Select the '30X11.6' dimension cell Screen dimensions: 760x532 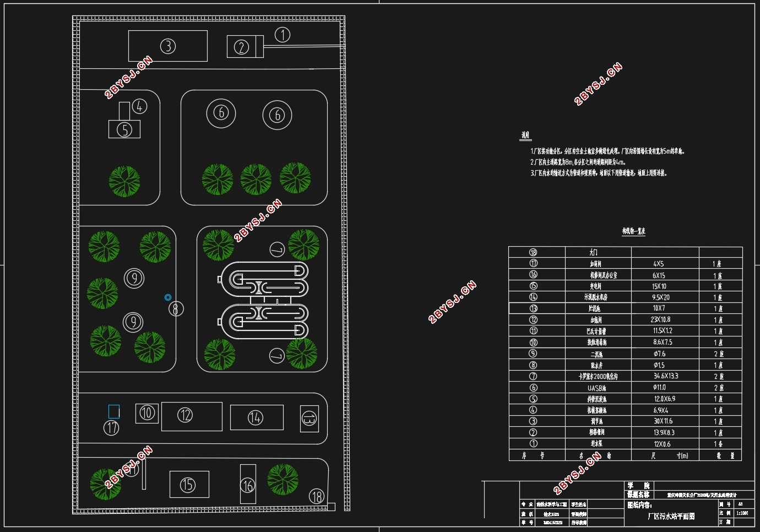click(665, 421)
